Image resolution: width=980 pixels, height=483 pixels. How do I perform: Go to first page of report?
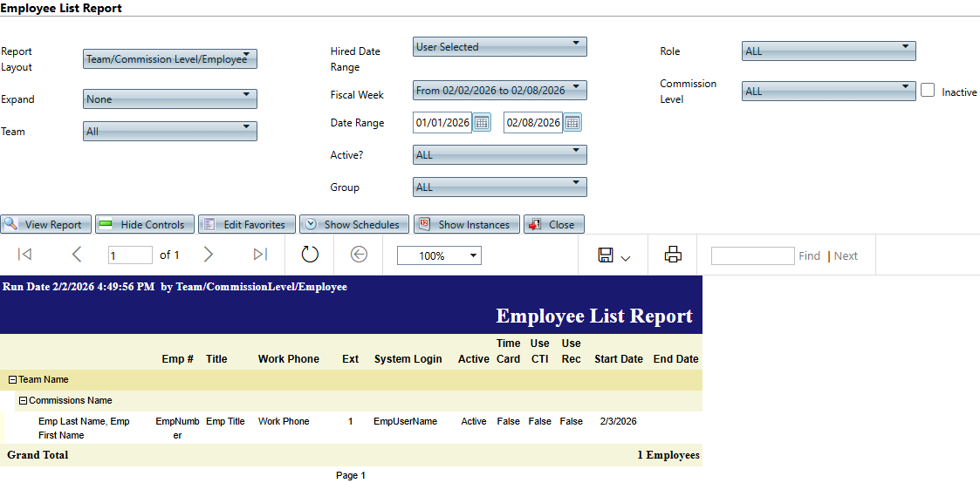[x=24, y=255]
